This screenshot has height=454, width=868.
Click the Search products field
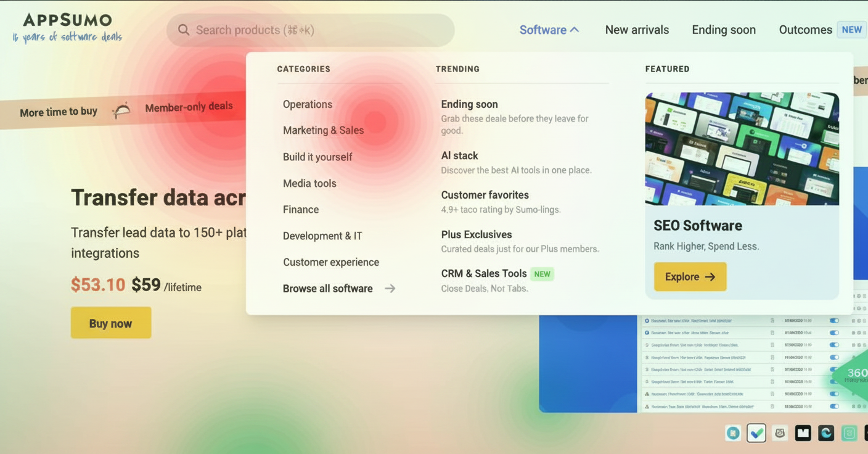click(x=310, y=30)
